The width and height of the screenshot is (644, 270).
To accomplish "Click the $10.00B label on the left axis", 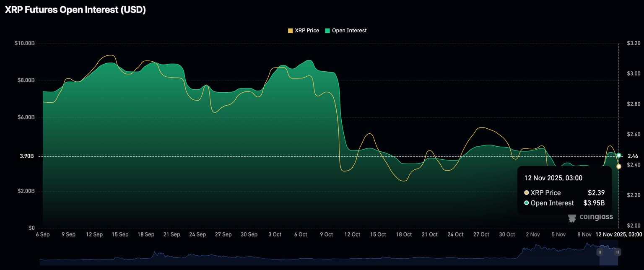I will pyautogui.click(x=24, y=43).
